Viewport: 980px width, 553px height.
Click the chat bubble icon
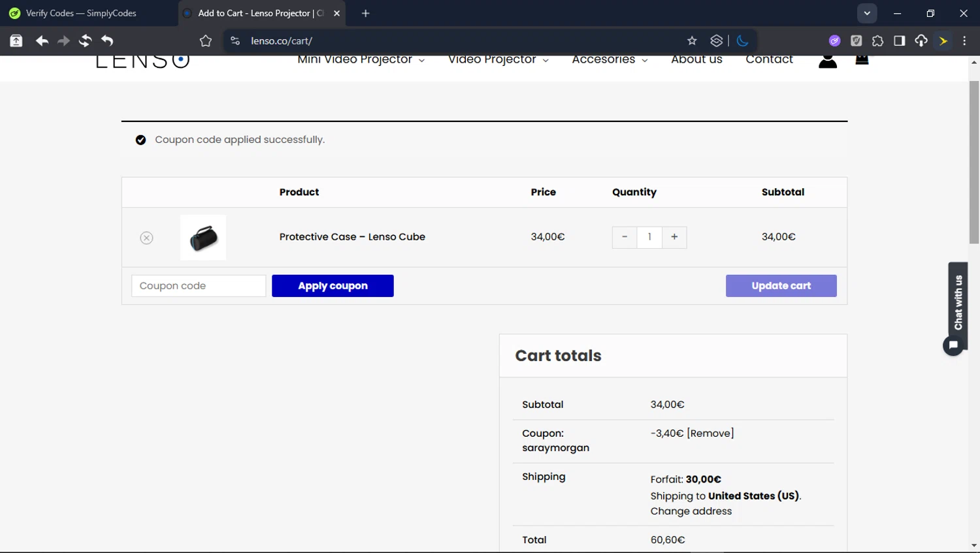tap(953, 345)
